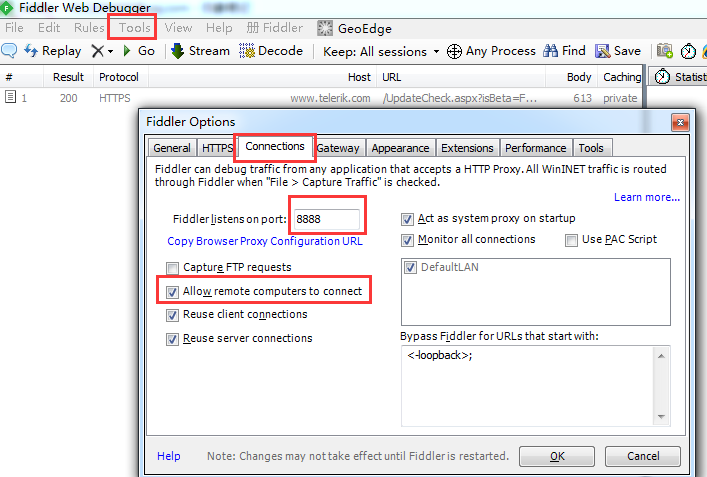Click the Any Process target icon

click(454, 51)
